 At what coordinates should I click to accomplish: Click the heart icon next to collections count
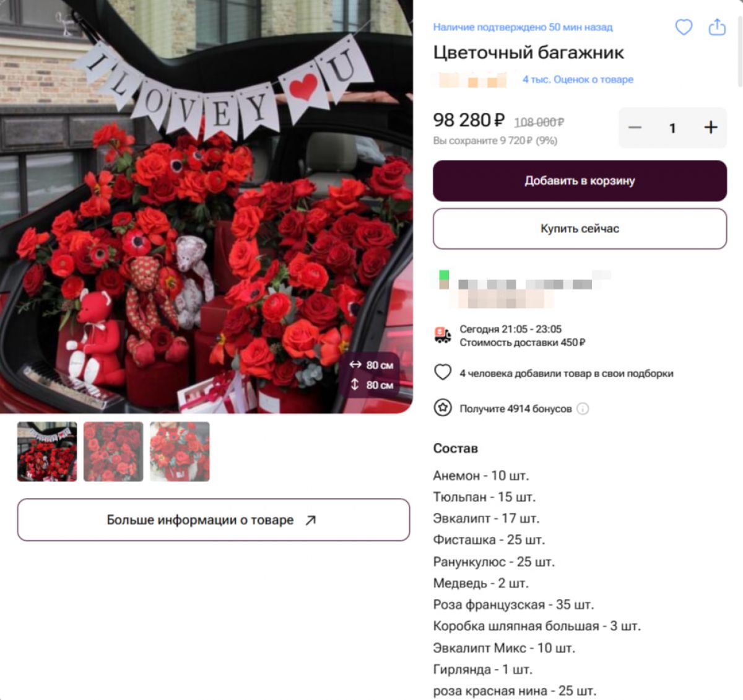(442, 372)
